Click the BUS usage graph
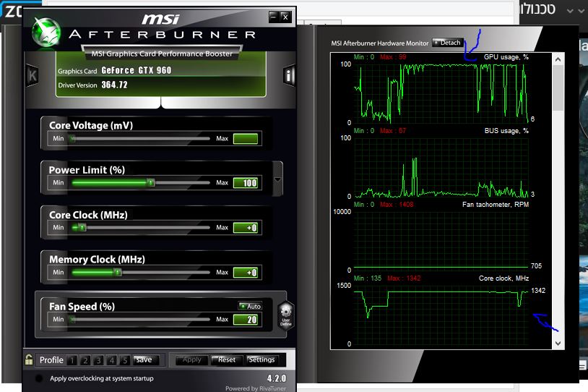This screenshot has width=588, height=392. (x=441, y=167)
